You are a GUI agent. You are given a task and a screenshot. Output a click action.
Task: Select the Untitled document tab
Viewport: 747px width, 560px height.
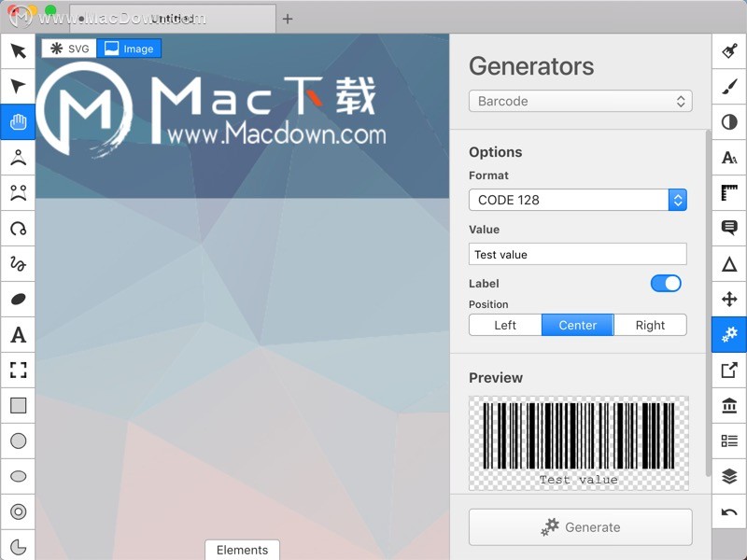tap(173, 19)
